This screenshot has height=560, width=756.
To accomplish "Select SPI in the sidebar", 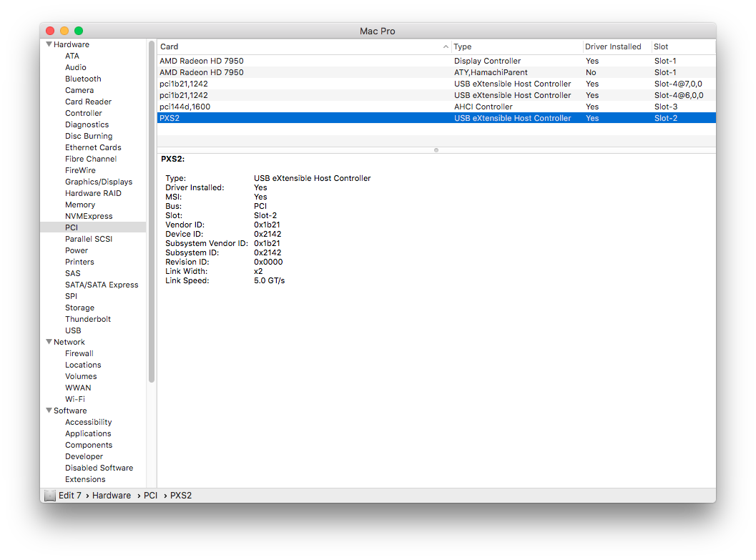I will point(71,296).
